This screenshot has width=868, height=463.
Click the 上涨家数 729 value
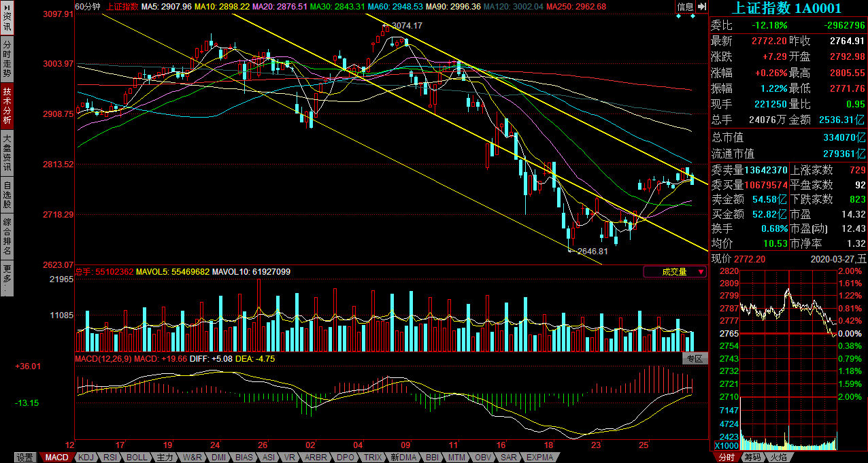[857, 169]
